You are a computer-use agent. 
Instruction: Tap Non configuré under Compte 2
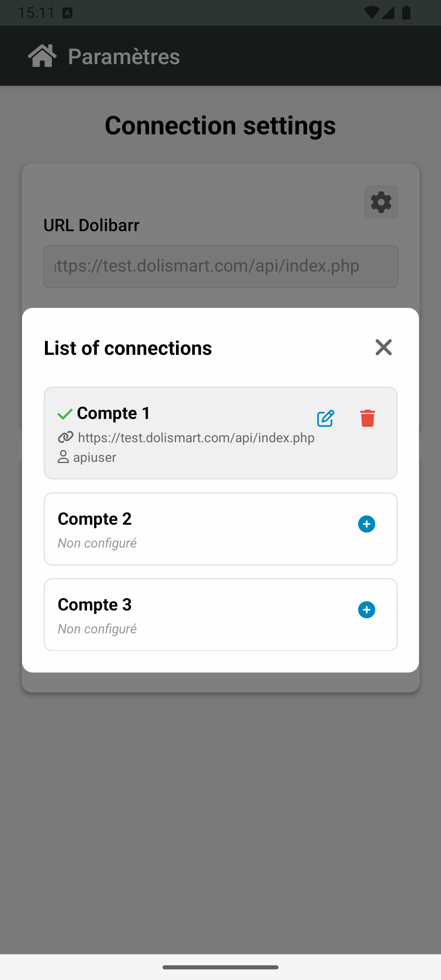[x=97, y=543]
